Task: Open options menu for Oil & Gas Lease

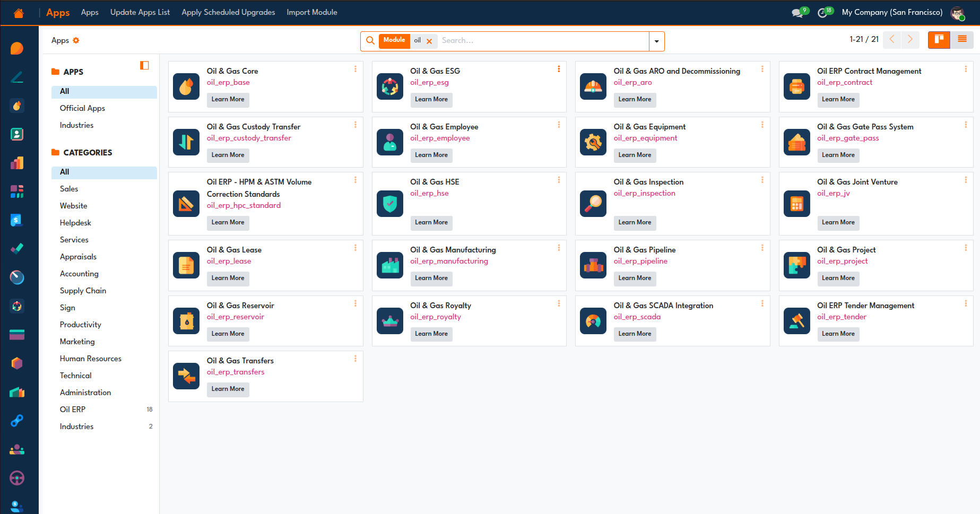Action: [355, 248]
